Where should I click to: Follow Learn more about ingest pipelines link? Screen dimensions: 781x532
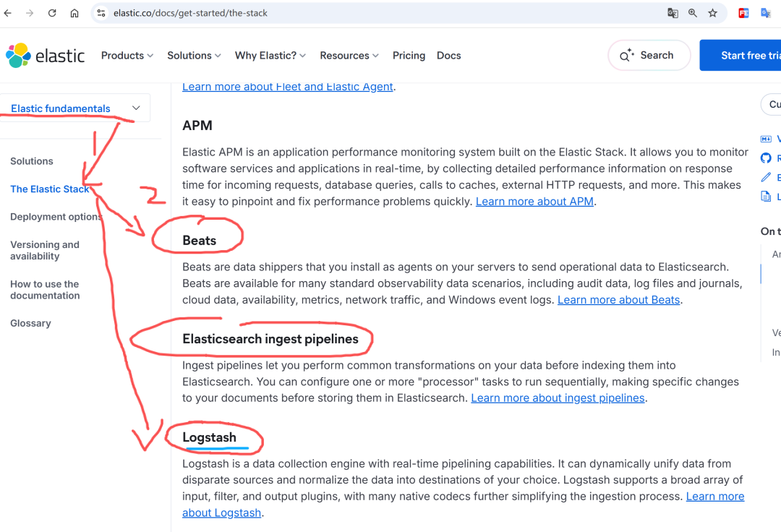pos(558,398)
